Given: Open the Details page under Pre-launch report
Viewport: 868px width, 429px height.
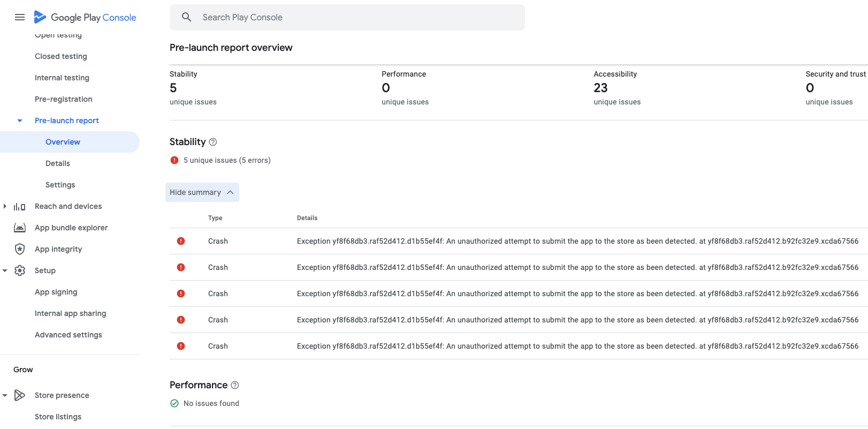Looking at the screenshot, I should 58,163.
